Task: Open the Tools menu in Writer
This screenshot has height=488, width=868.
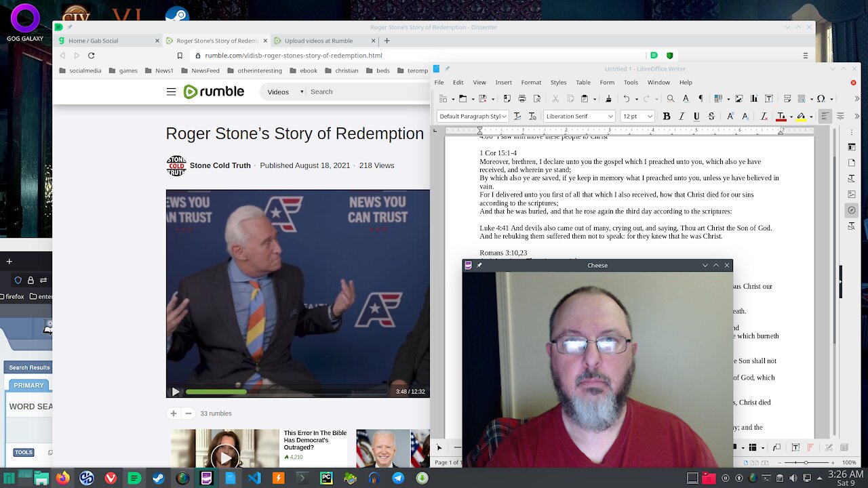Action: click(x=631, y=83)
